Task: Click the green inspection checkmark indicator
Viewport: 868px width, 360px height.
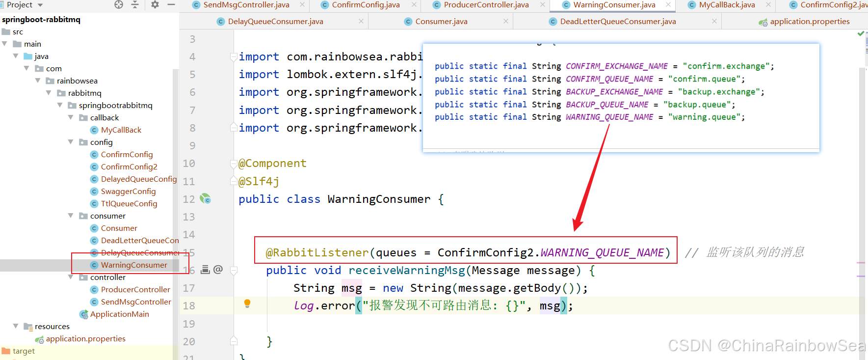Action: [861, 33]
